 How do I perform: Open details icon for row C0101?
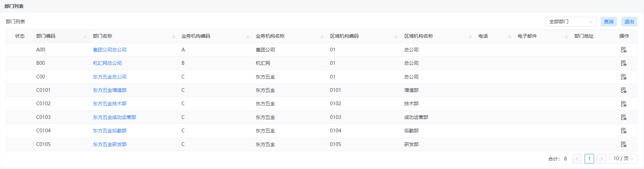pyautogui.click(x=623, y=90)
